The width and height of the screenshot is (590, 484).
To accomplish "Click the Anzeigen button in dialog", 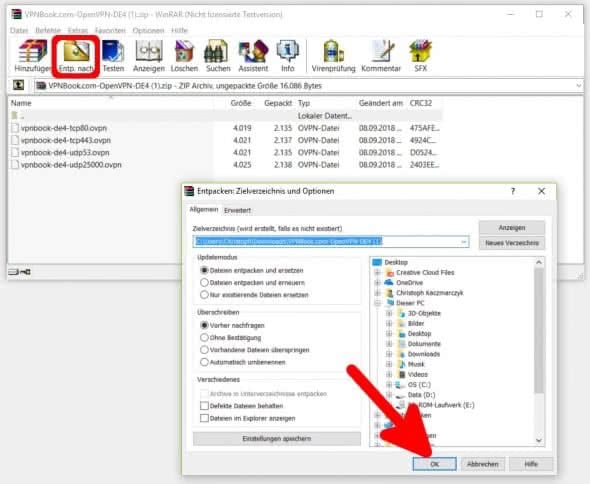I will [x=512, y=228].
